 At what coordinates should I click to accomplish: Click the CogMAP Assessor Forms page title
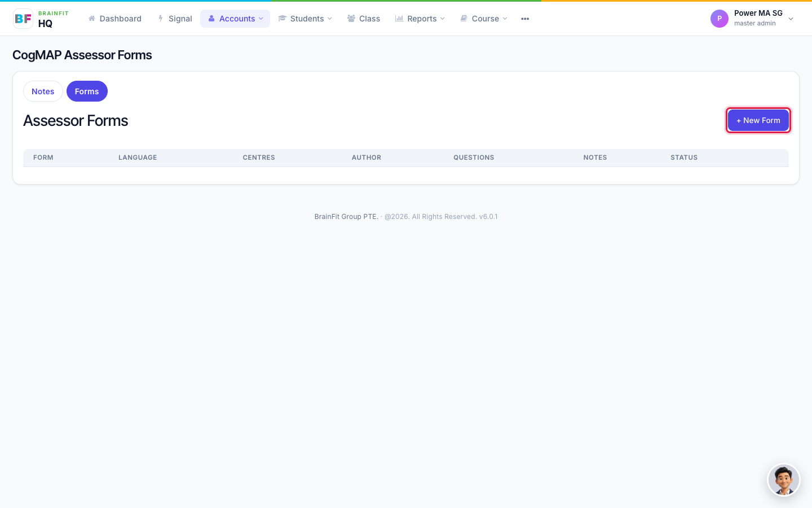82,55
